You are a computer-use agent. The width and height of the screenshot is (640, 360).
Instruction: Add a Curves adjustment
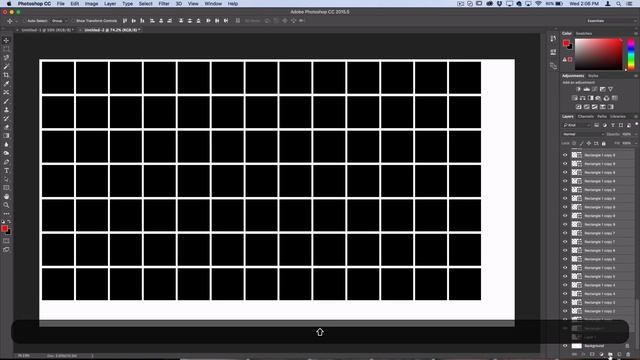595,89
